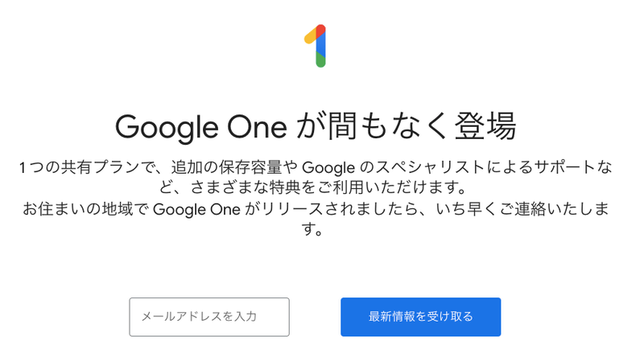Click 'Google One' in the heading
This screenshot has width=644, height=361.
click(x=202, y=126)
